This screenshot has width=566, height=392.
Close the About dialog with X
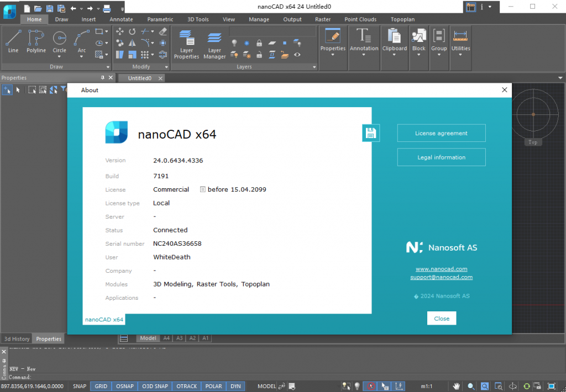504,90
